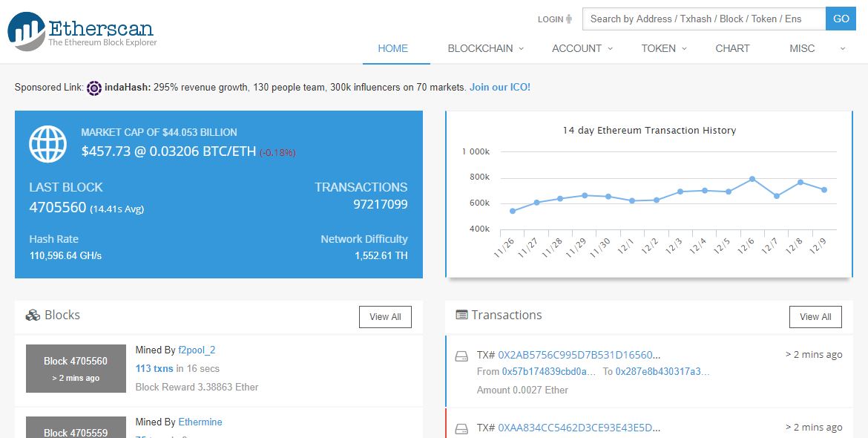
Task: Open the 113 txns link
Action: pyautogui.click(x=154, y=368)
